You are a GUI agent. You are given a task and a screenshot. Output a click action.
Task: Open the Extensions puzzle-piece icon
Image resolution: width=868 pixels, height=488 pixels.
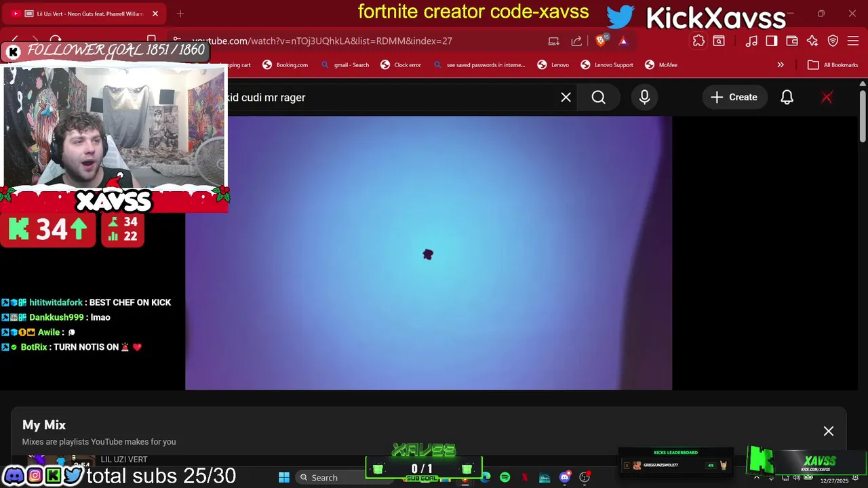(698, 41)
